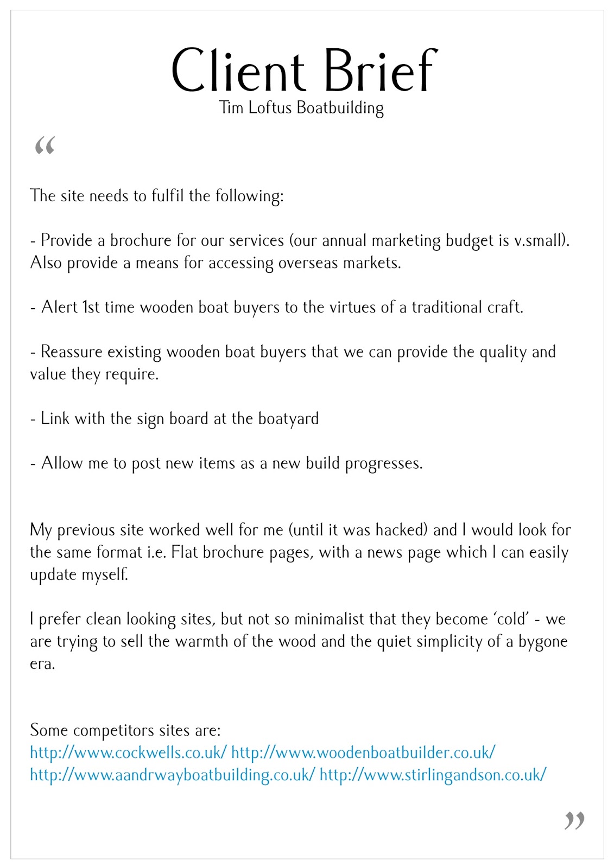Screen dimensions: 614x868
Task: Click the "Some competitors sites are:" text
Action: 125,730
